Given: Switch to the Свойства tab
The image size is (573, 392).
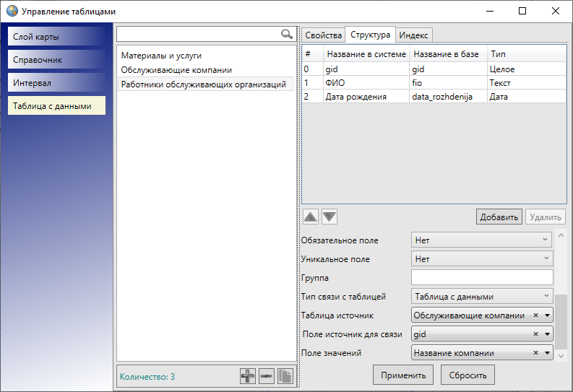Looking at the screenshot, I should click(322, 35).
